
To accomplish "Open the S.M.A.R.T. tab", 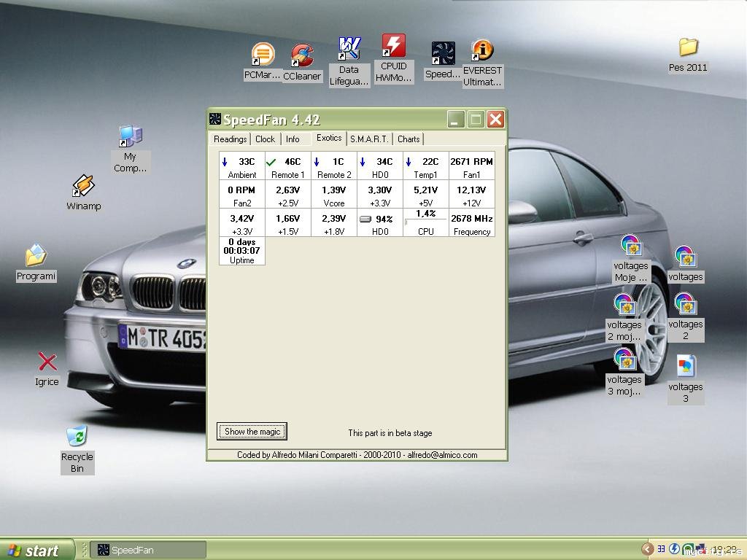I will (369, 139).
